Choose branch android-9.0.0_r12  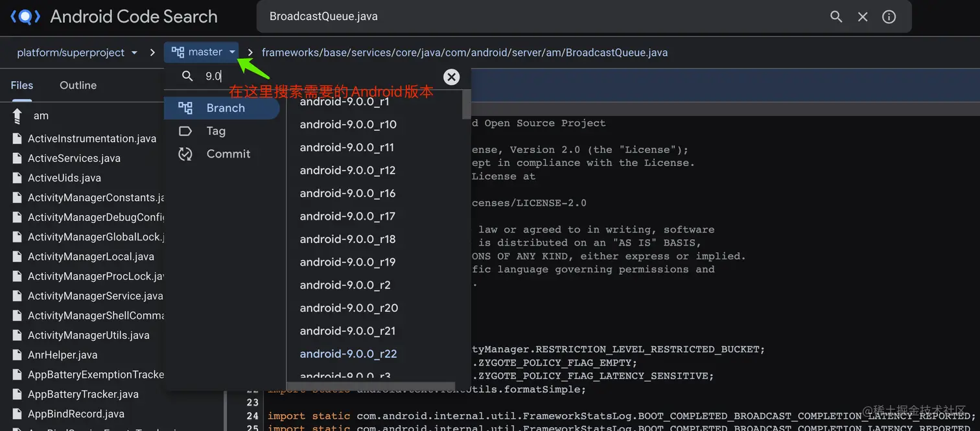pyautogui.click(x=347, y=170)
